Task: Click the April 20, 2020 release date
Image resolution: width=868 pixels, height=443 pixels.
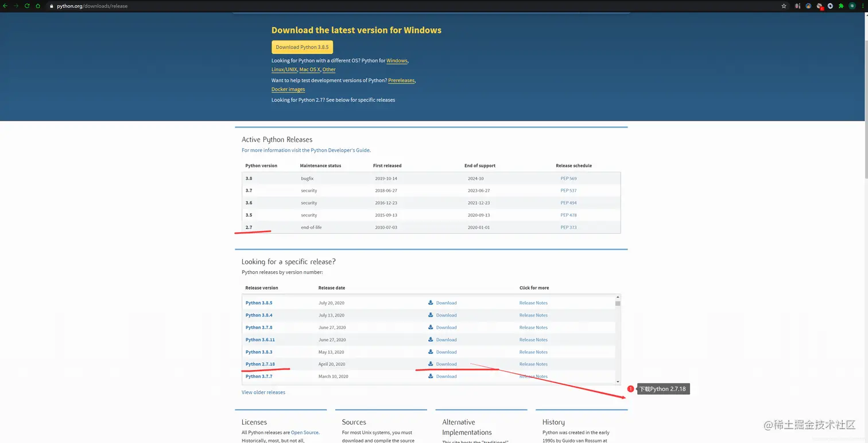Action: [332, 364]
